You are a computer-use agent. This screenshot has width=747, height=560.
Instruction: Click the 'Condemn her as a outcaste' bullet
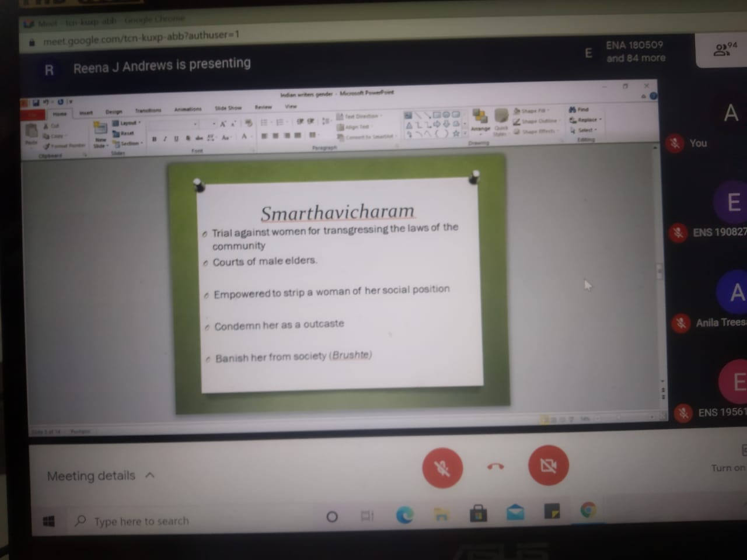[279, 325]
